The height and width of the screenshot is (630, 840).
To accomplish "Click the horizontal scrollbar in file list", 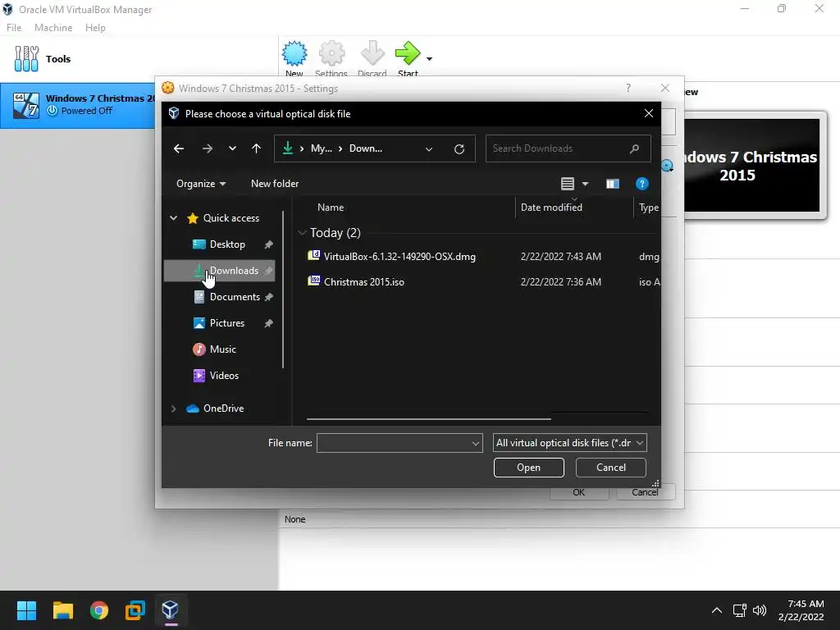I will 428,419.
